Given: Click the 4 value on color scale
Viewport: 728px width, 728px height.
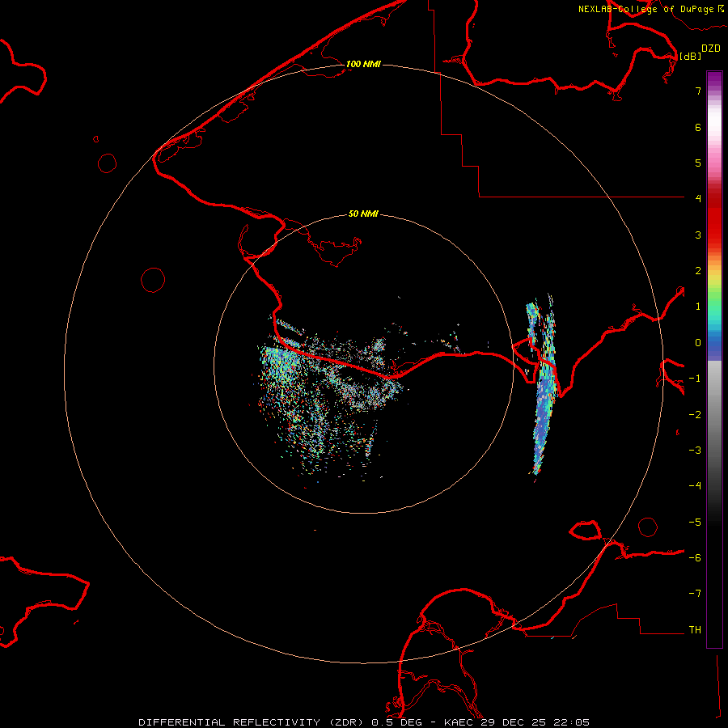Looking at the screenshot, I should (x=698, y=199).
